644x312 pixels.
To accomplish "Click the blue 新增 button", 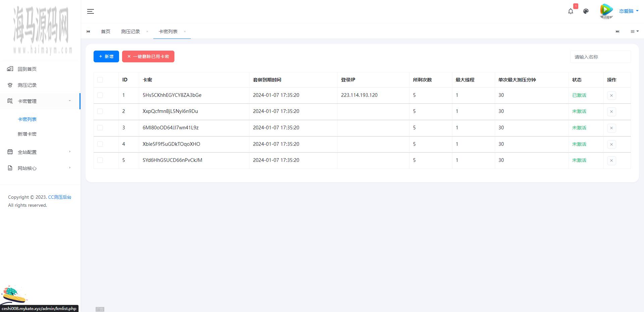I will (106, 56).
